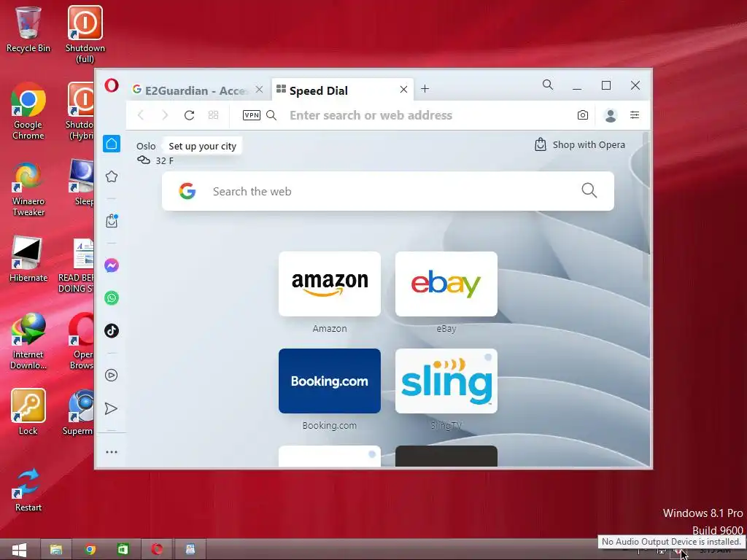
Task: Open the tab search magnifier in title bar
Action: (548, 85)
